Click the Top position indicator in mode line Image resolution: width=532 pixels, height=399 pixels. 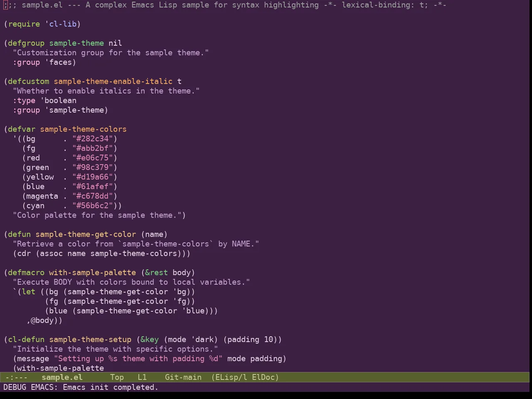(117, 377)
